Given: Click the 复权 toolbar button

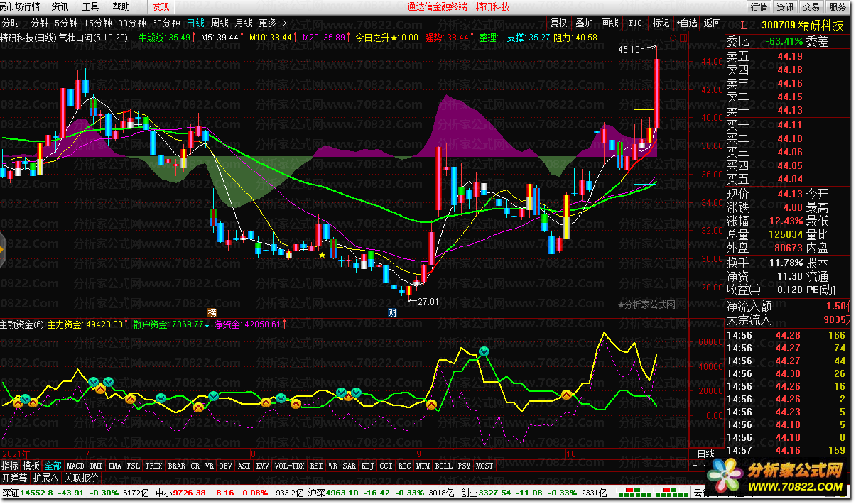Looking at the screenshot, I should [559, 23].
